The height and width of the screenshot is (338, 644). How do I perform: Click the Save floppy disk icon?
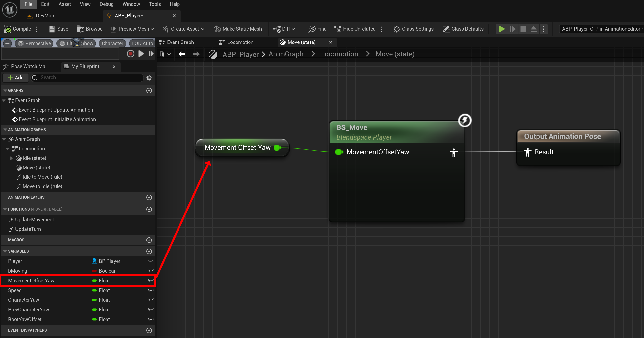pyautogui.click(x=52, y=29)
